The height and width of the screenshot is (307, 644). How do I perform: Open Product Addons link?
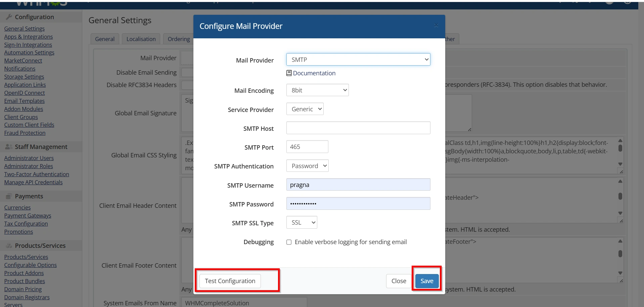(x=24, y=273)
